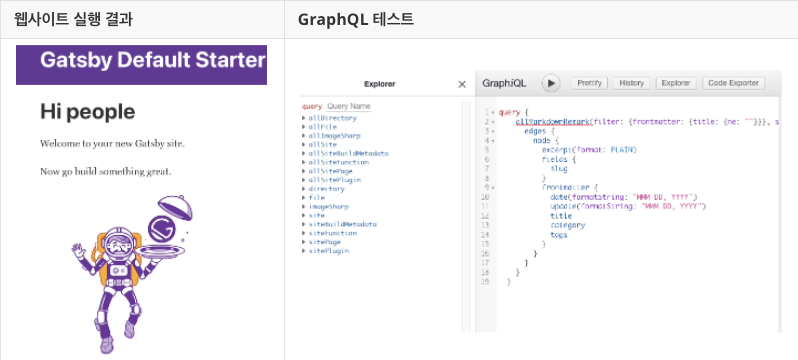Image resolution: width=798 pixels, height=360 pixels.
Task: Select the imageSharp field label
Action: 328,207
